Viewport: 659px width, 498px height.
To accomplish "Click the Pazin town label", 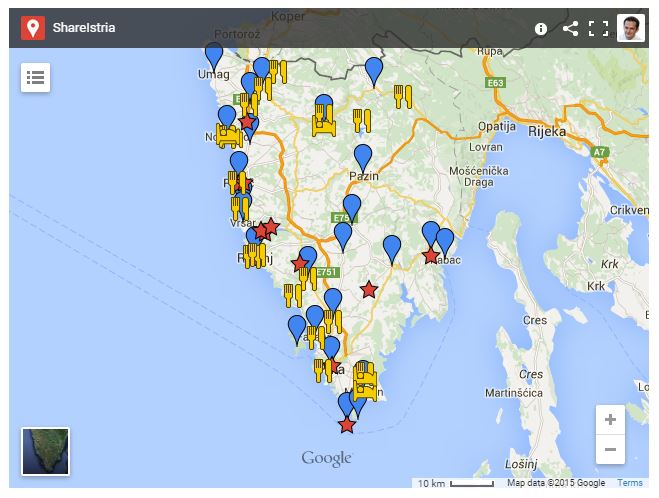I will tap(364, 177).
